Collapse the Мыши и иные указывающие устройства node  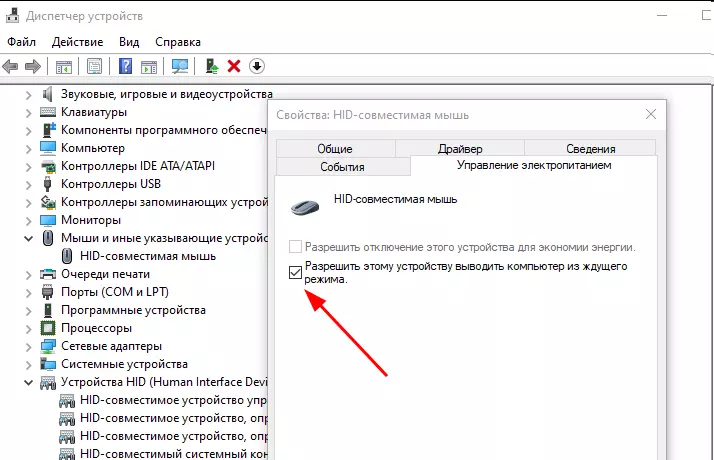pyautogui.click(x=27, y=238)
